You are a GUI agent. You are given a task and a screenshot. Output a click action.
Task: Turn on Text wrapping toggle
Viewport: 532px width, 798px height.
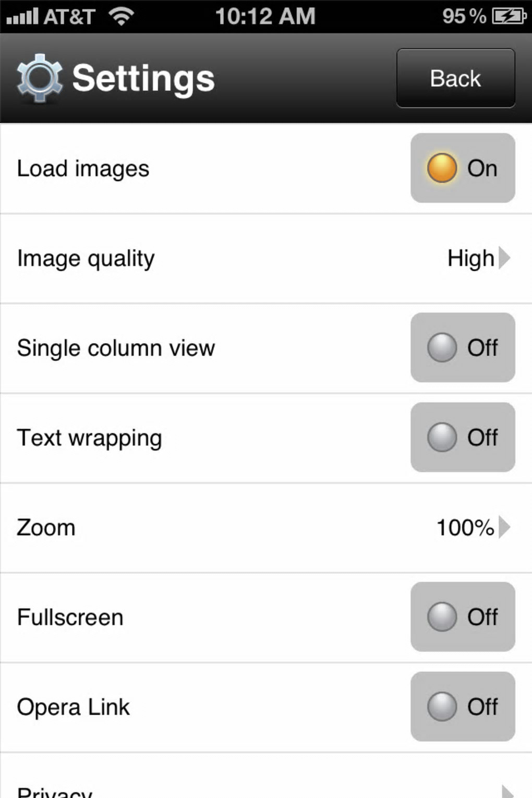point(463,437)
